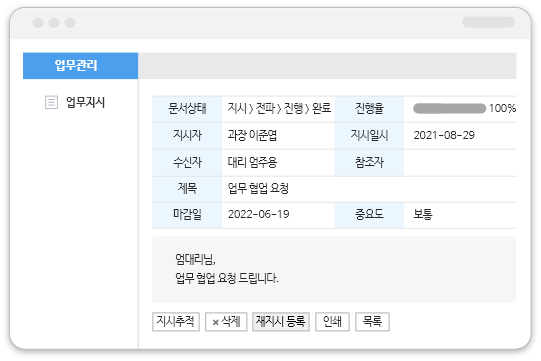The width and height of the screenshot is (541, 361).
Task: Click the empty 참조자 field
Action: (x=460, y=162)
